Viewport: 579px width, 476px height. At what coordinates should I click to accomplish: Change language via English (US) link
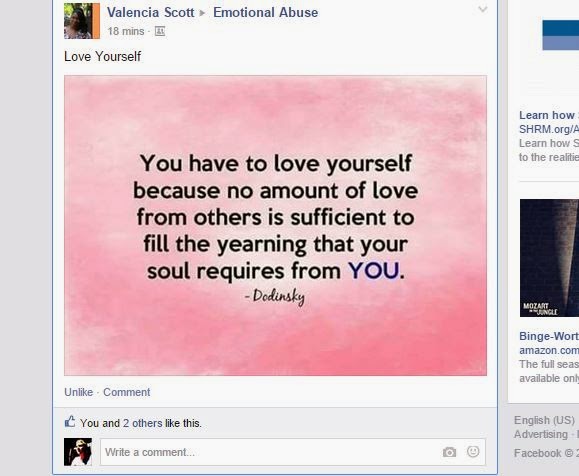click(544, 420)
